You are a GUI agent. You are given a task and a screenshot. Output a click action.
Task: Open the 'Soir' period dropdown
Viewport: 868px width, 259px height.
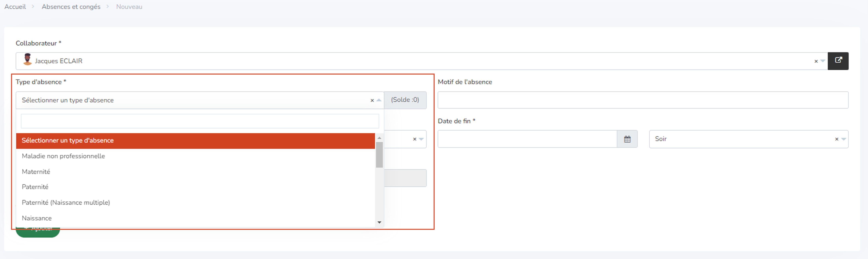pyautogui.click(x=749, y=139)
